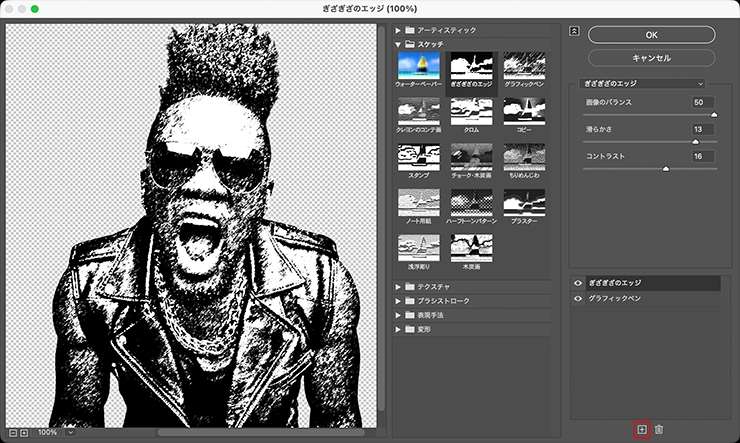The height and width of the screenshot is (443, 740).
Task: Collapse the filter thumbnail panel
Action: click(x=574, y=30)
